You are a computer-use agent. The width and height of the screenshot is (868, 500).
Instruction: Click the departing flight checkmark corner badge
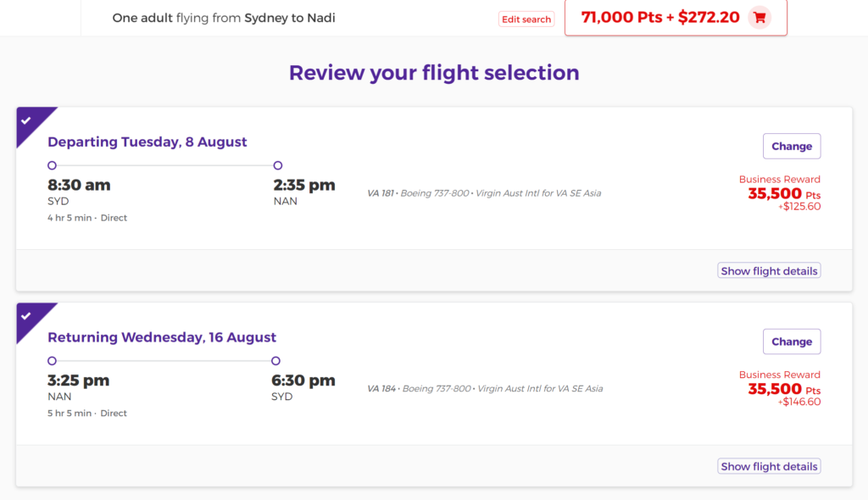click(x=30, y=122)
